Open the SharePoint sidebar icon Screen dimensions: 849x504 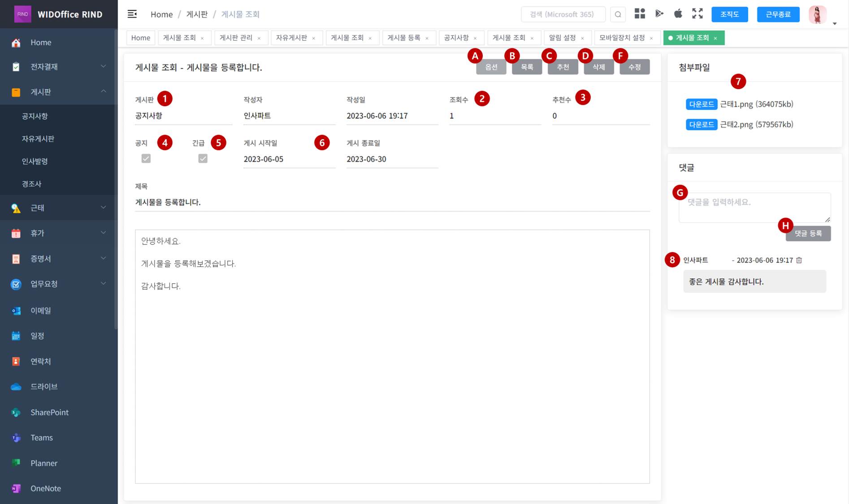(16, 412)
